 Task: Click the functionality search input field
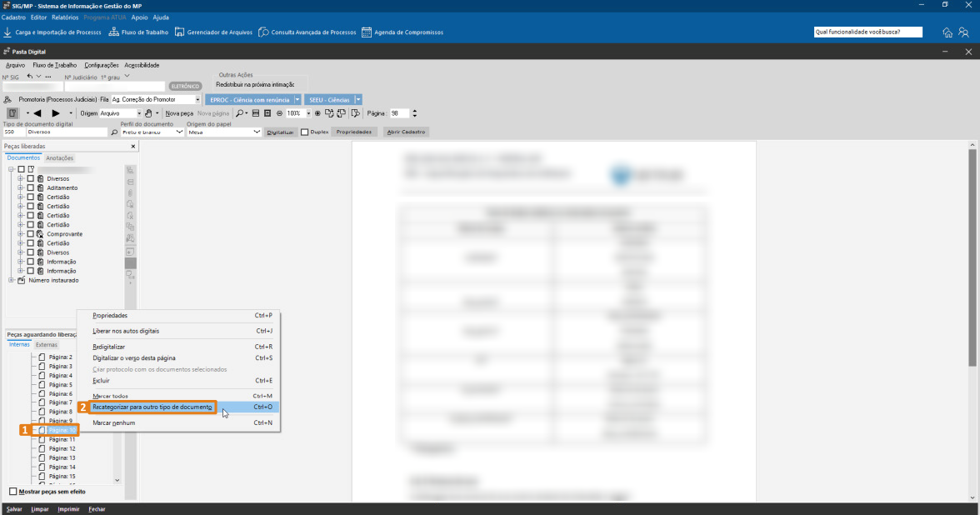click(868, 32)
